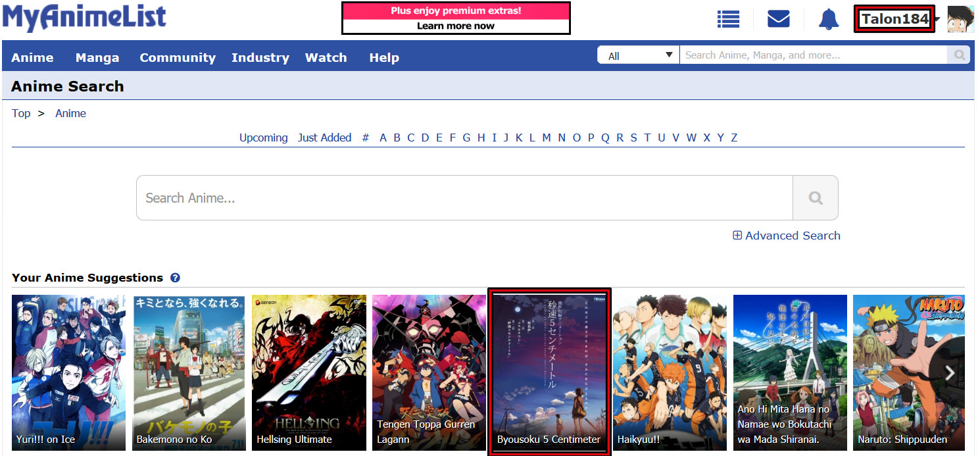Click the Just Added link
This screenshot has width=980, height=456.
click(x=324, y=138)
